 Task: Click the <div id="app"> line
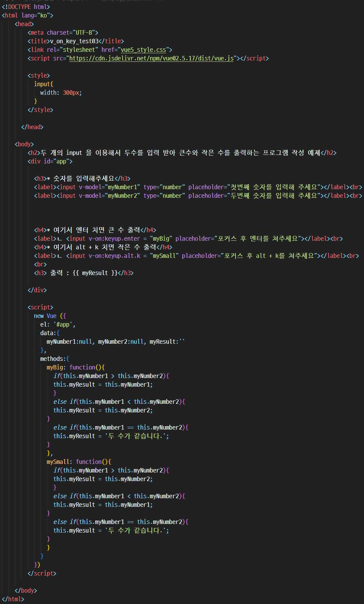(x=50, y=161)
